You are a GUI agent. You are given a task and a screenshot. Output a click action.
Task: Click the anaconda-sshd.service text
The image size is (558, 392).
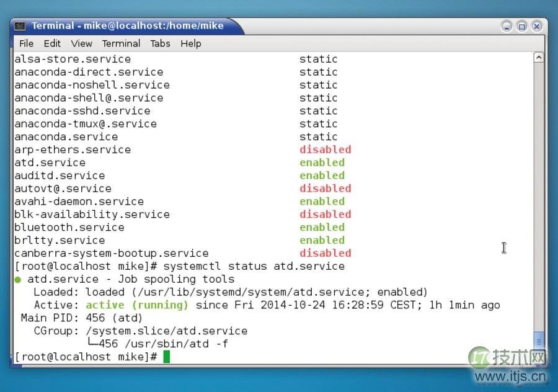[82, 111]
